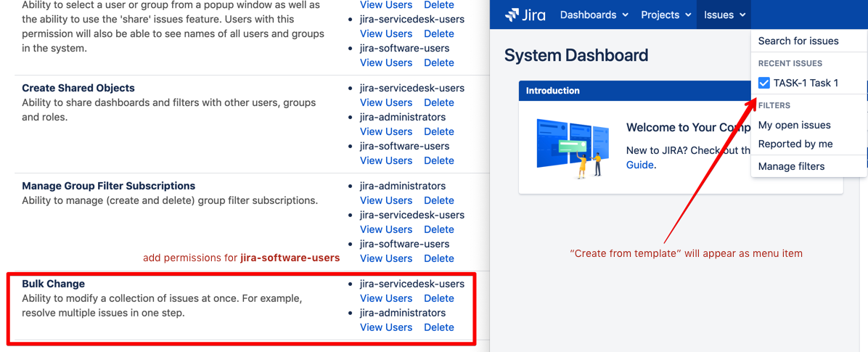Delete jira-servicedesk-users from Bulk Change
868x352 pixels.
[x=439, y=298]
